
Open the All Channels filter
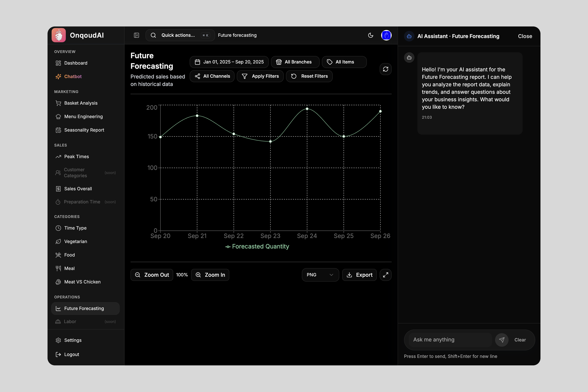212,76
